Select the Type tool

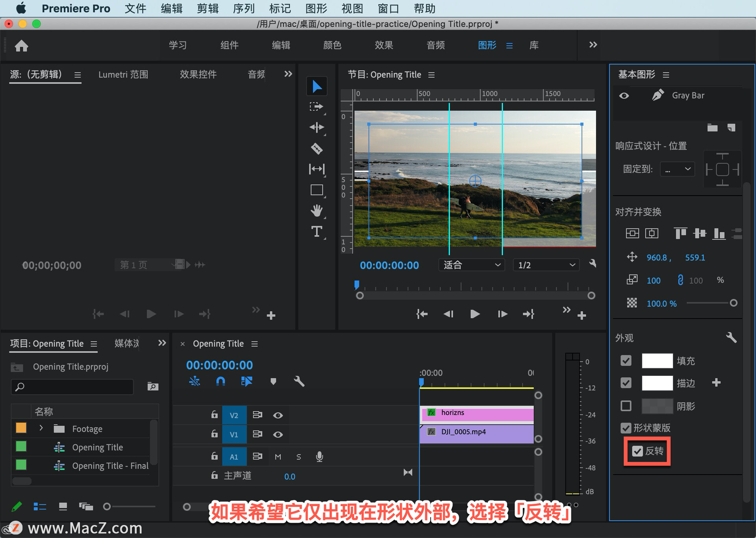click(x=317, y=231)
